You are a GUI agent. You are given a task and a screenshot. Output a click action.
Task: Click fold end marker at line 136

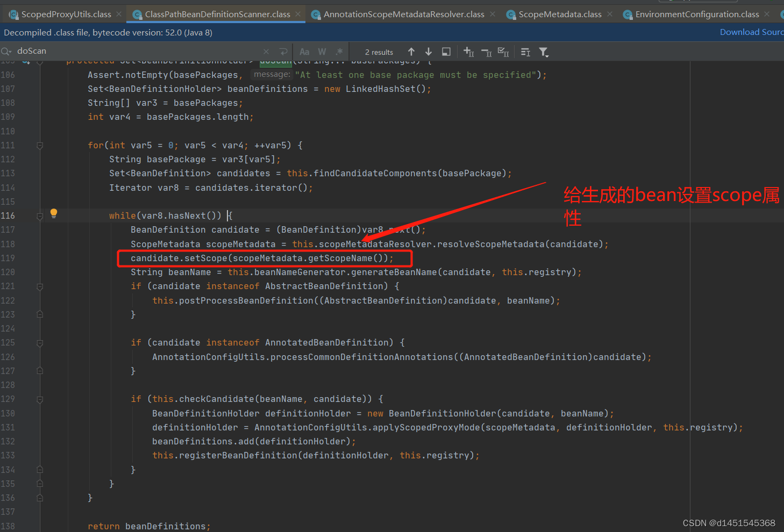pos(40,498)
